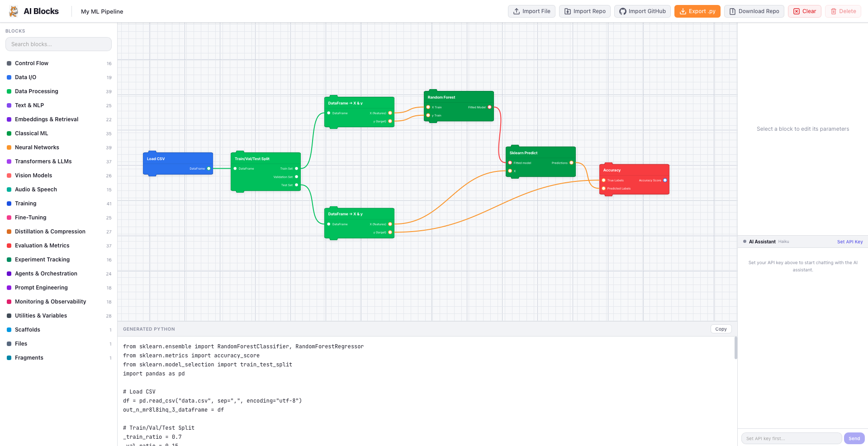
Task: Expand the Control Flow category
Action: click(59, 63)
